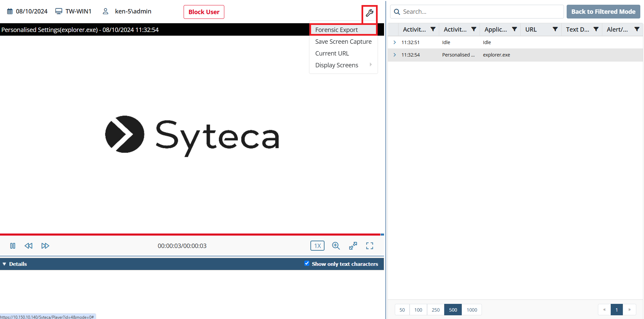
Task: Click the Search input field
Action: 477,12
